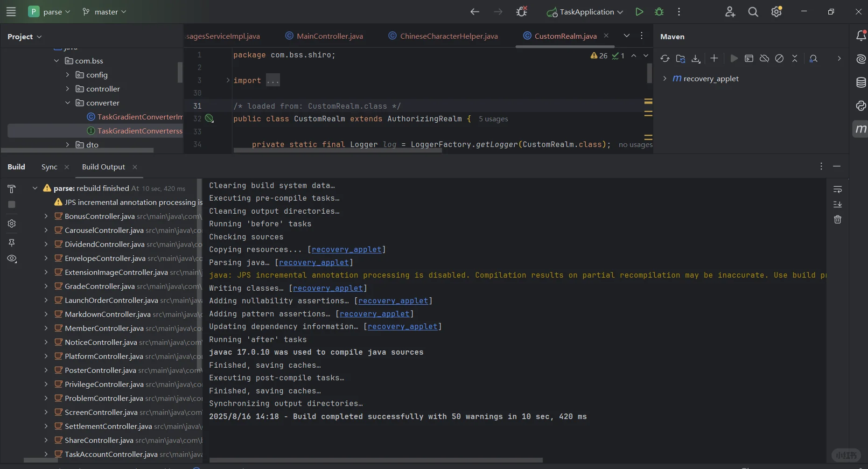Expand BonusController.java build warnings
This screenshot has height=469, width=868.
tap(46, 216)
